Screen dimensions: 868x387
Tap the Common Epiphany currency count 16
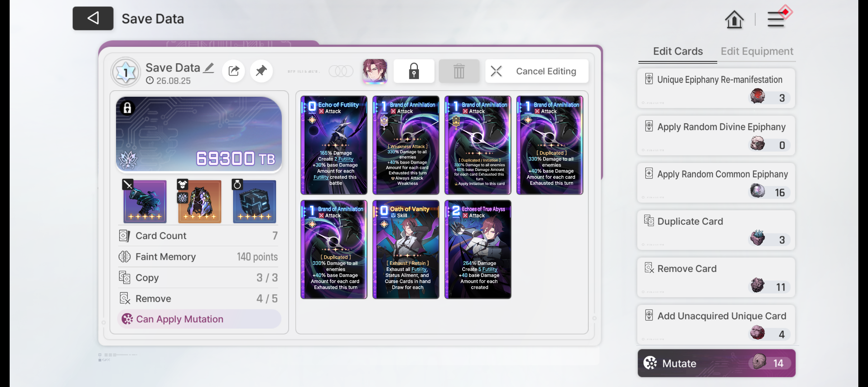click(x=780, y=192)
